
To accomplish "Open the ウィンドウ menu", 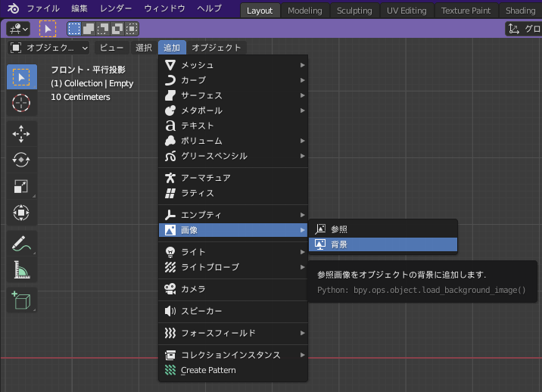I will [x=164, y=8].
